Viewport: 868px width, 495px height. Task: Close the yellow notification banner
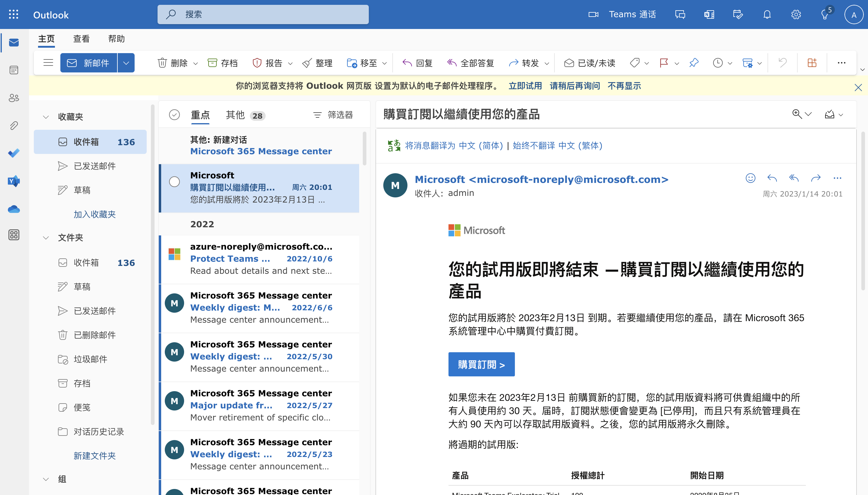point(858,87)
